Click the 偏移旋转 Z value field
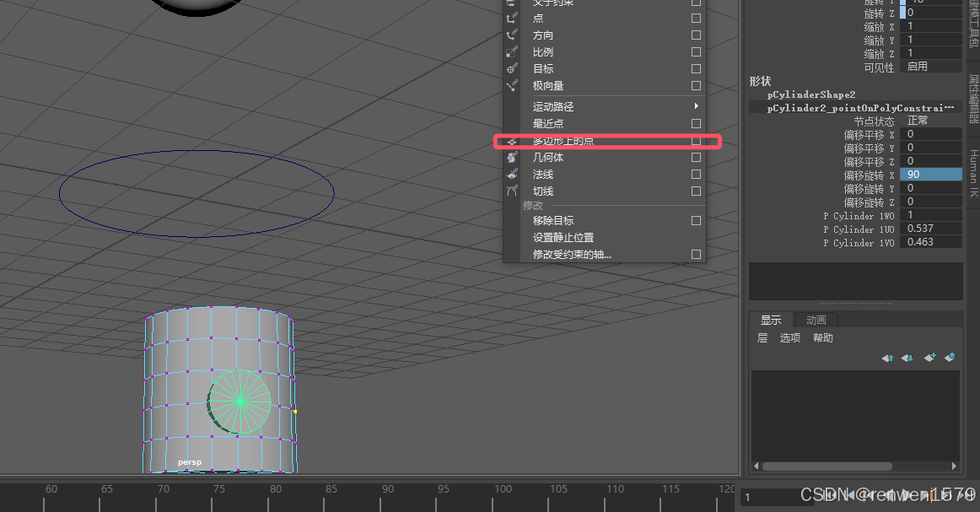Screen dimensions: 980x512 930,202
